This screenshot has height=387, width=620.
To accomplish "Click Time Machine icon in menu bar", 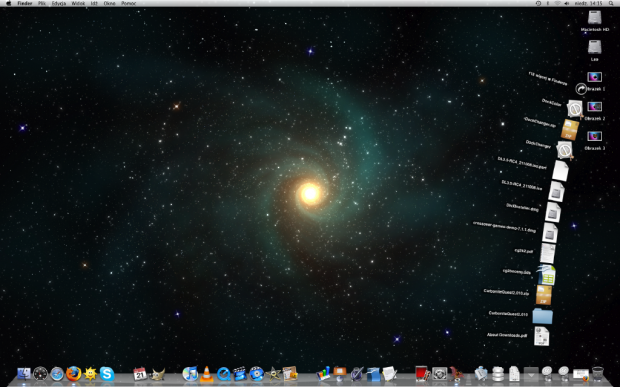I will click(x=538, y=3).
